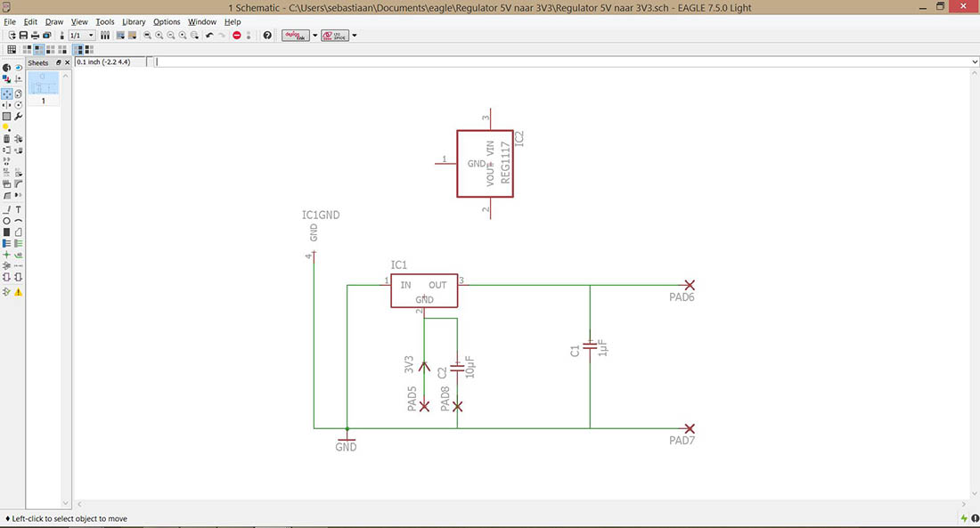Select the green Junction tool
The image size is (980, 528).
[x=6, y=255]
